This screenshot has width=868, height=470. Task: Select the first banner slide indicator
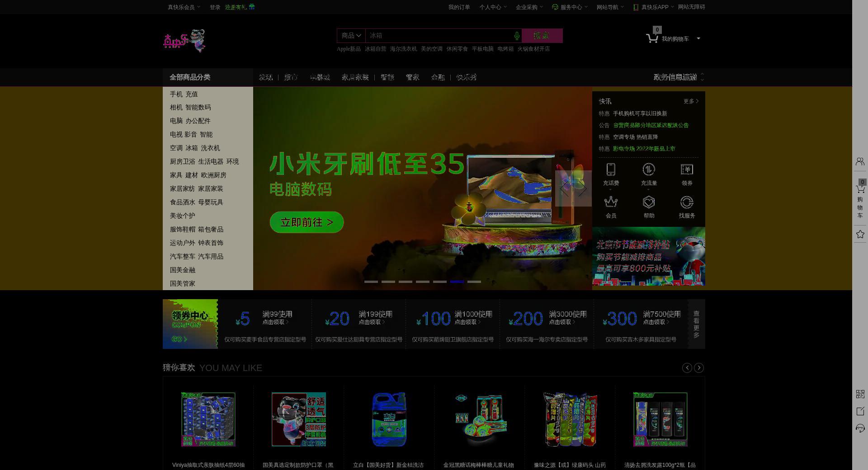(371, 282)
